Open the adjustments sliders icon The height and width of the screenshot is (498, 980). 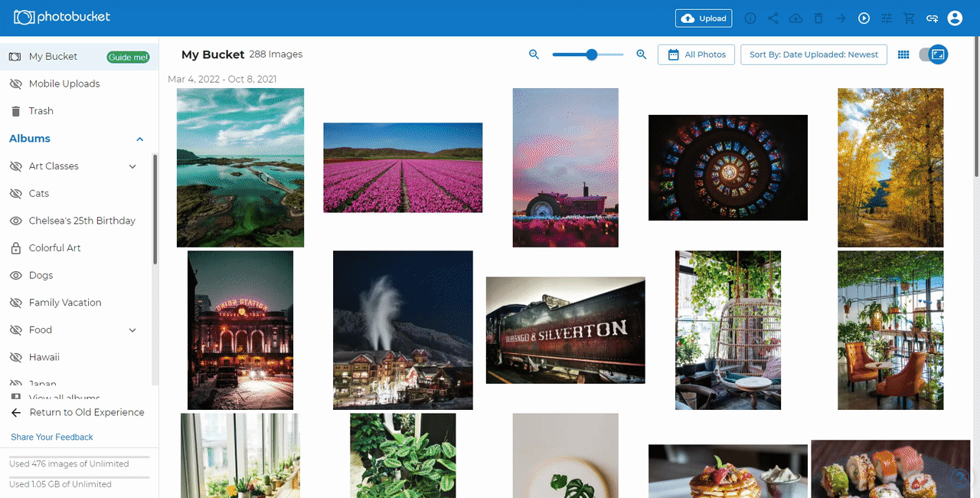(x=887, y=18)
